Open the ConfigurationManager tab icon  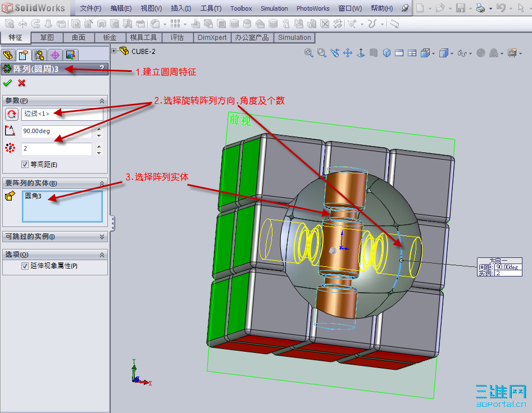point(39,55)
